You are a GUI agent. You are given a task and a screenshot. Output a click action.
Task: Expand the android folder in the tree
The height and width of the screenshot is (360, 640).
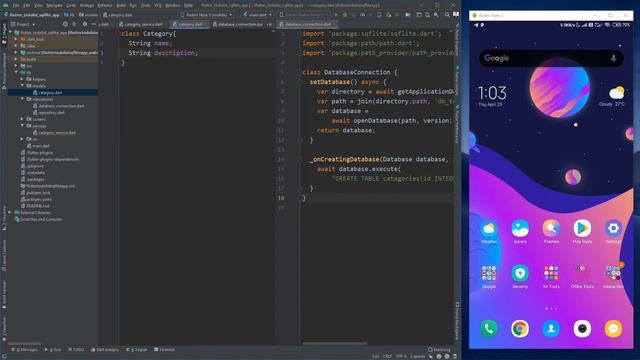point(16,52)
